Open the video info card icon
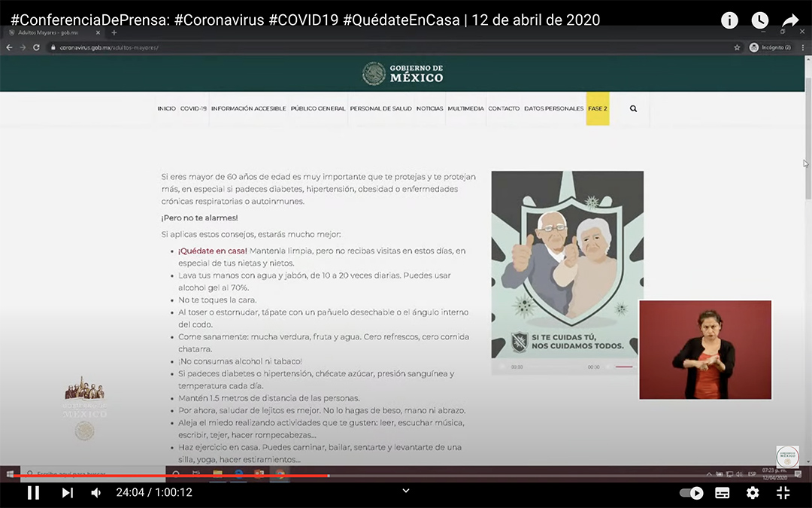The image size is (812, 508). pos(729,20)
